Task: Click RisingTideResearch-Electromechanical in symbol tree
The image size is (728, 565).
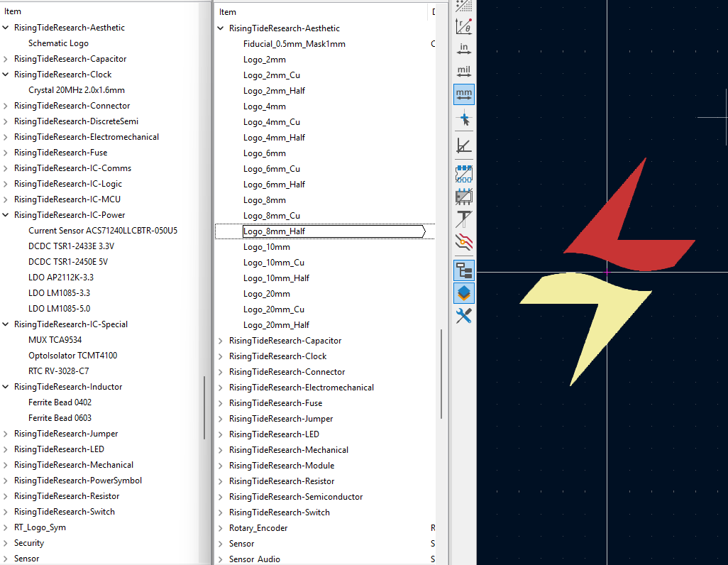Action: click(x=87, y=137)
